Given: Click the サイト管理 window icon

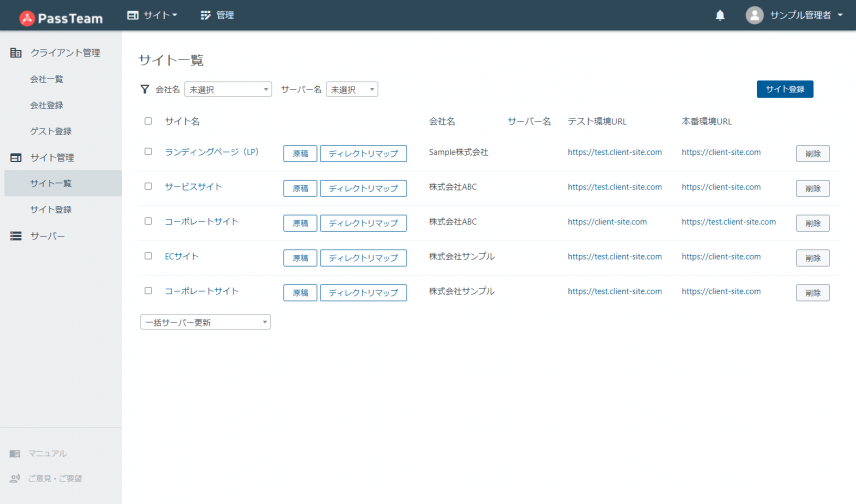Looking at the screenshot, I should (x=15, y=157).
